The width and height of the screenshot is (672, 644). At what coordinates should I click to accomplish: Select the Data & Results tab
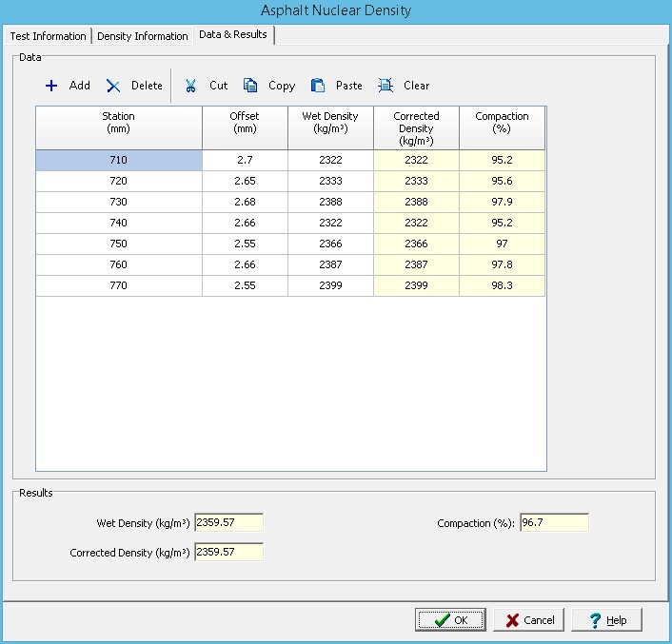(x=233, y=35)
